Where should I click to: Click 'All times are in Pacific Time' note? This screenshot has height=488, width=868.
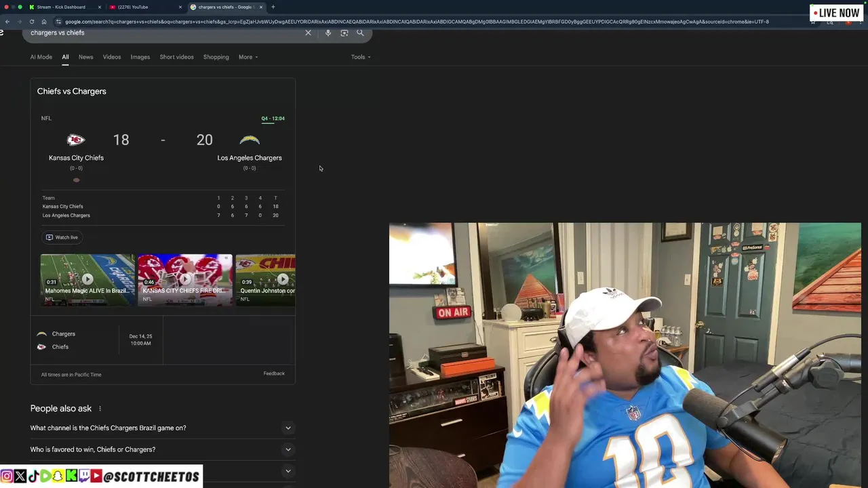pyautogui.click(x=71, y=375)
